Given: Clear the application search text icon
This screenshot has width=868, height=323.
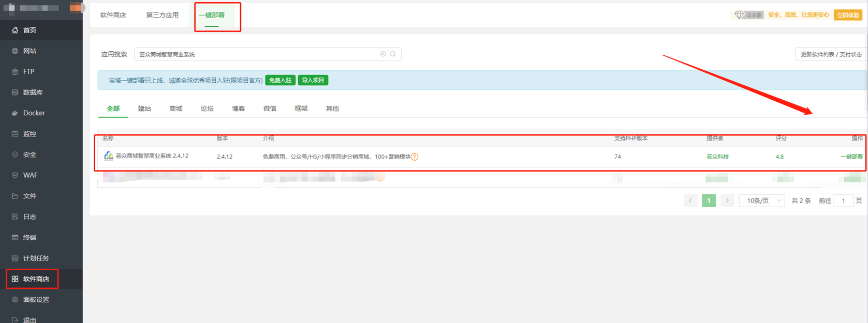Looking at the screenshot, I should pyautogui.click(x=383, y=54).
